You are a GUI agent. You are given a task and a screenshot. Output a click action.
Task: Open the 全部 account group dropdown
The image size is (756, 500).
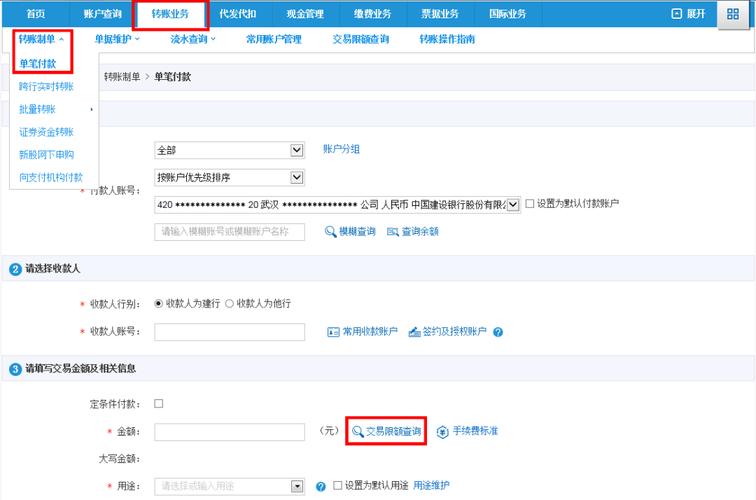[229, 150]
